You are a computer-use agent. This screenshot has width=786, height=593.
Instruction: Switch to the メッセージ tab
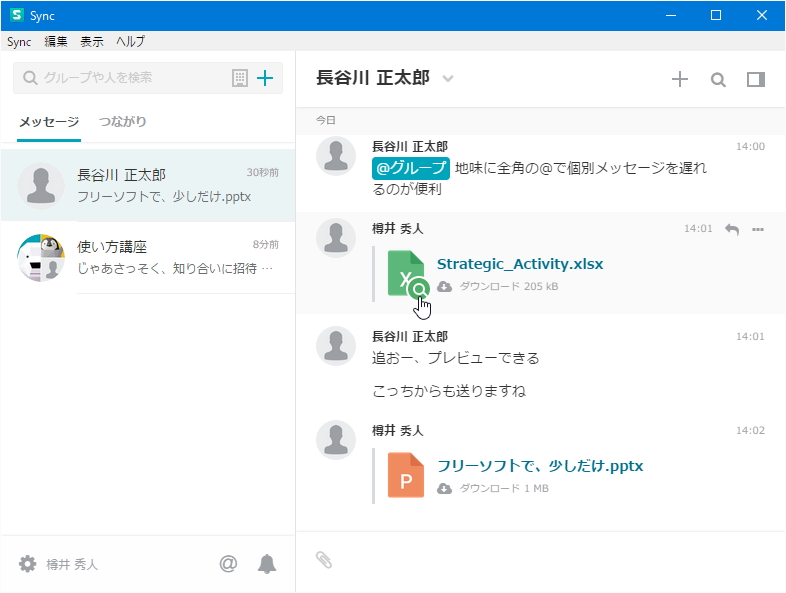point(49,122)
